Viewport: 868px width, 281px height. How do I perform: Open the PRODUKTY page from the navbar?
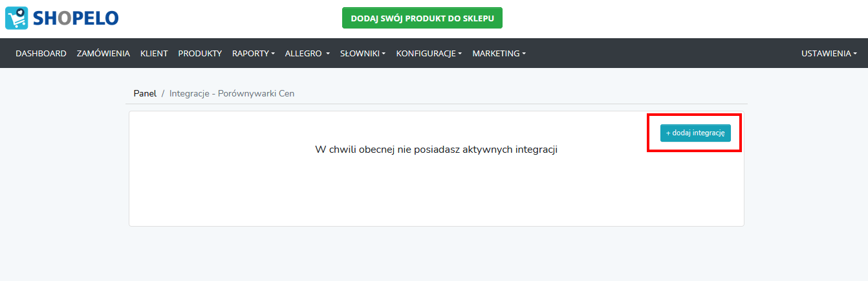tap(200, 53)
